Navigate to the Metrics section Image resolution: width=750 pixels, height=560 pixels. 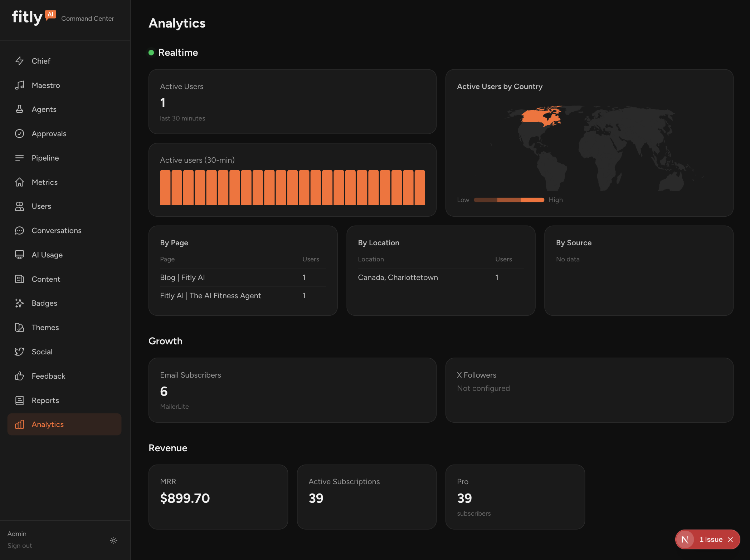click(x=20, y=182)
